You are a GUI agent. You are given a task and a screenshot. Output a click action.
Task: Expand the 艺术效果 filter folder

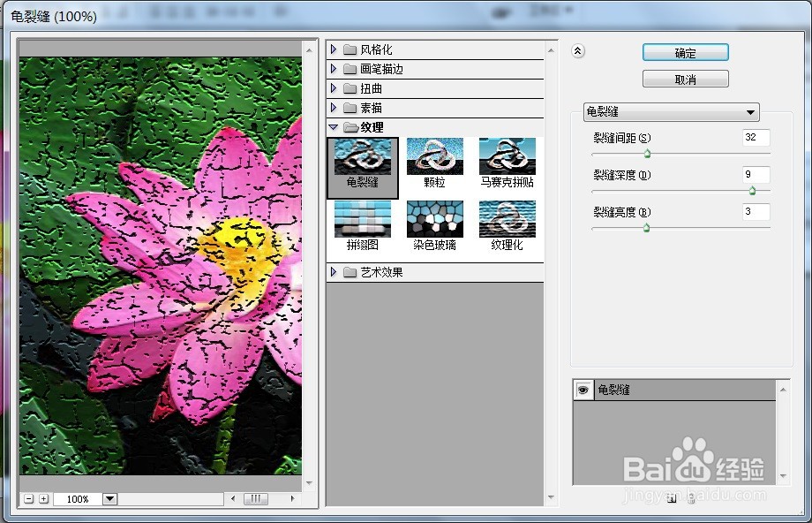point(334,272)
